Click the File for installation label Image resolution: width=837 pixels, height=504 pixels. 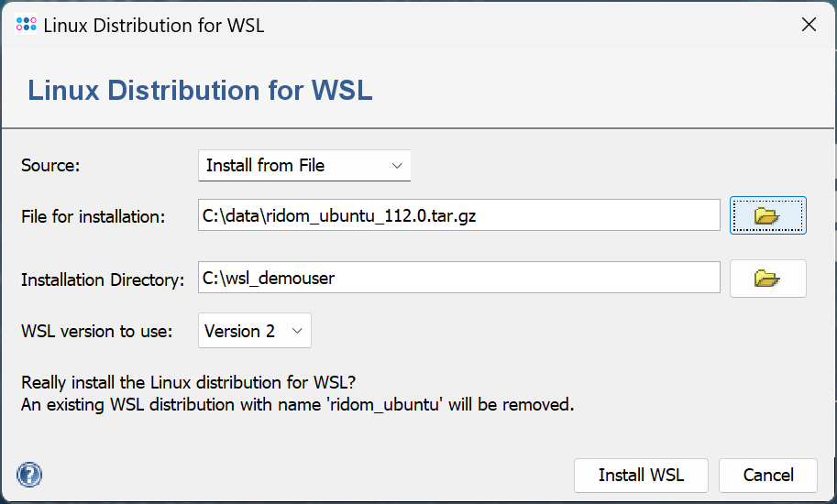(93, 217)
